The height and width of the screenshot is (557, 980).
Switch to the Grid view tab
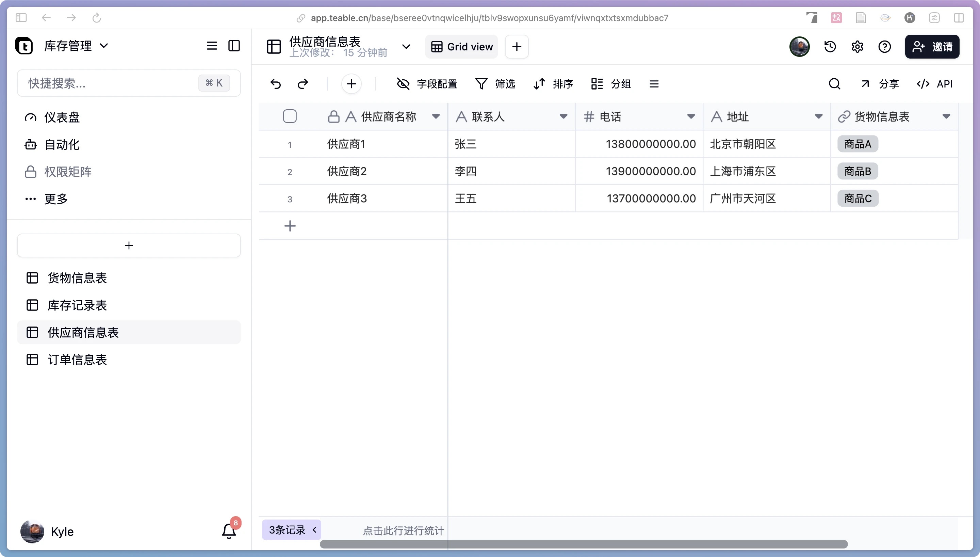coord(462,47)
